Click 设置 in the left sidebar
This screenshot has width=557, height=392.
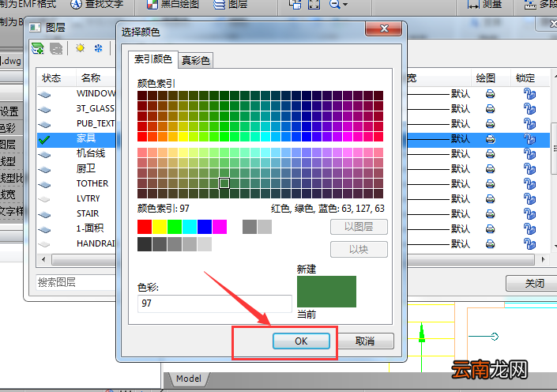pos(9,111)
